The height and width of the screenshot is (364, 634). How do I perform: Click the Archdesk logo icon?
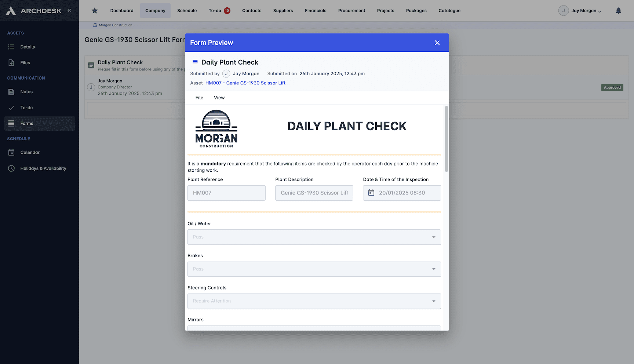tap(11, 11)
